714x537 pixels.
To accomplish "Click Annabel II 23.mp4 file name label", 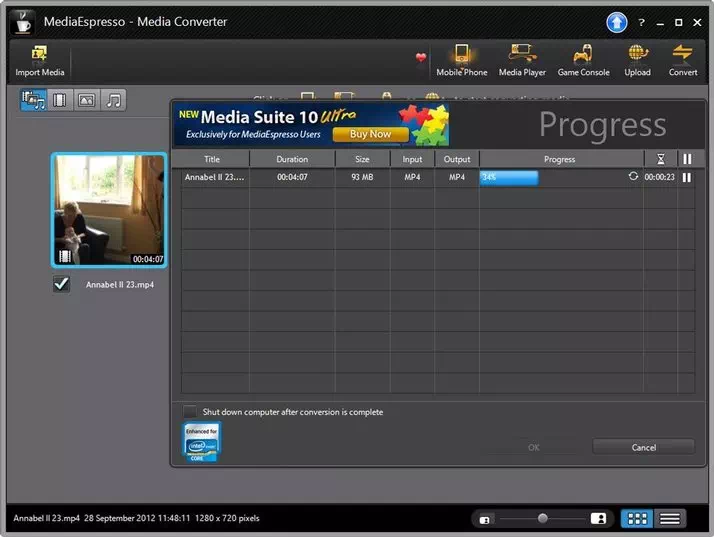I will pos(120,285).
